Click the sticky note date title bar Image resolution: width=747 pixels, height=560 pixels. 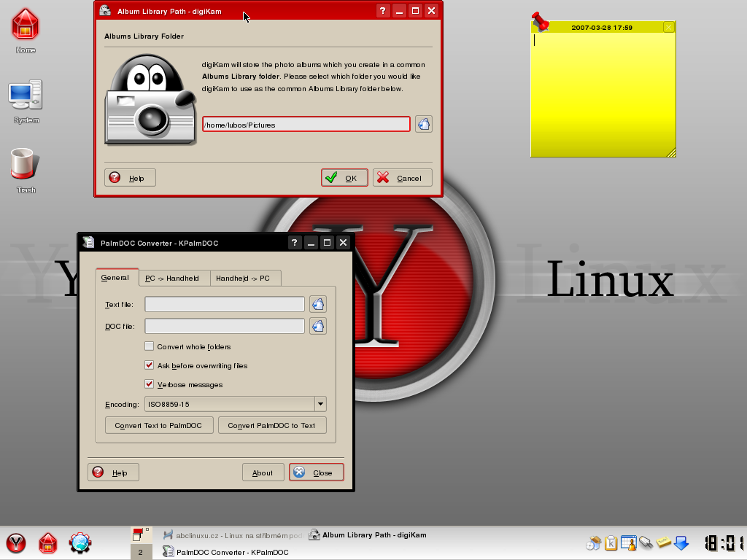point(602,27)
